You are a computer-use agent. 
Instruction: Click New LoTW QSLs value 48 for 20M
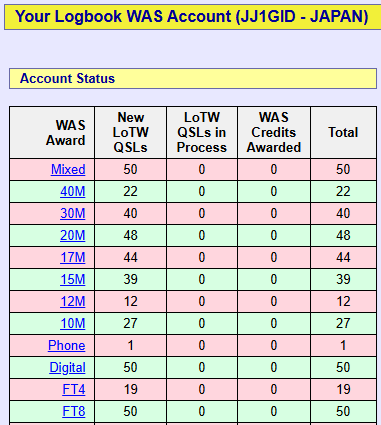point(130,235)
